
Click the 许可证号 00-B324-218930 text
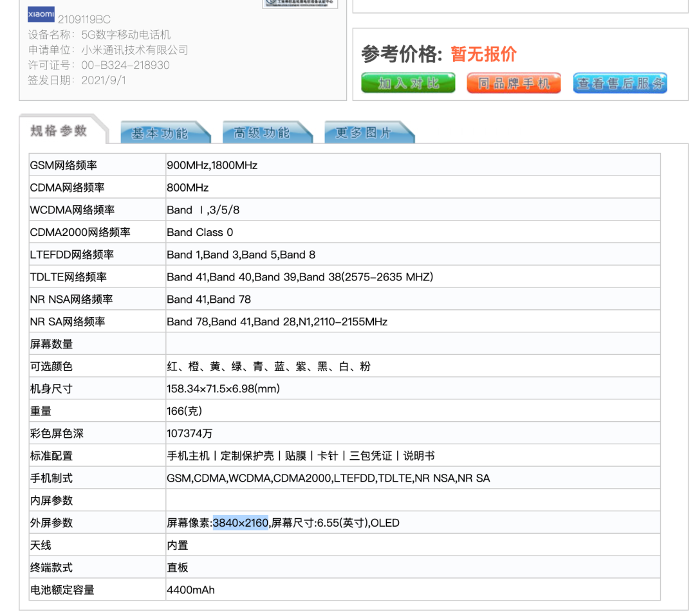tap(99, 65)
